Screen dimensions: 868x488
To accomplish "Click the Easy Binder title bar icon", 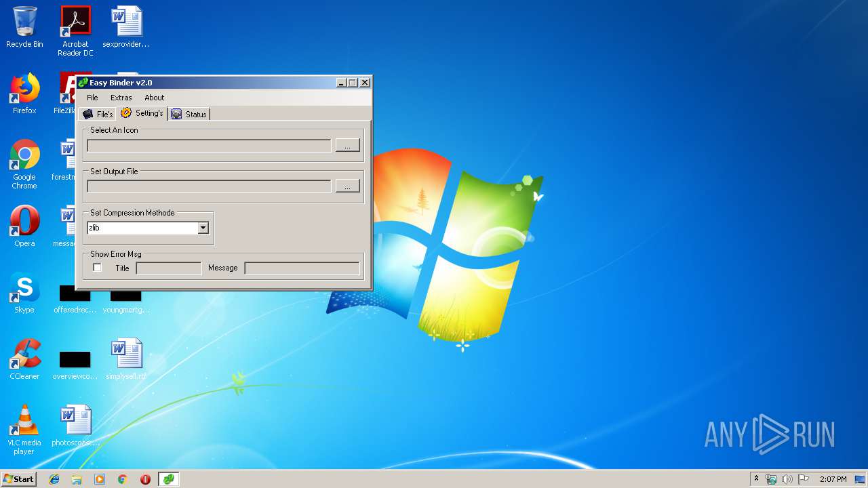I will click(x=83, y=83).
